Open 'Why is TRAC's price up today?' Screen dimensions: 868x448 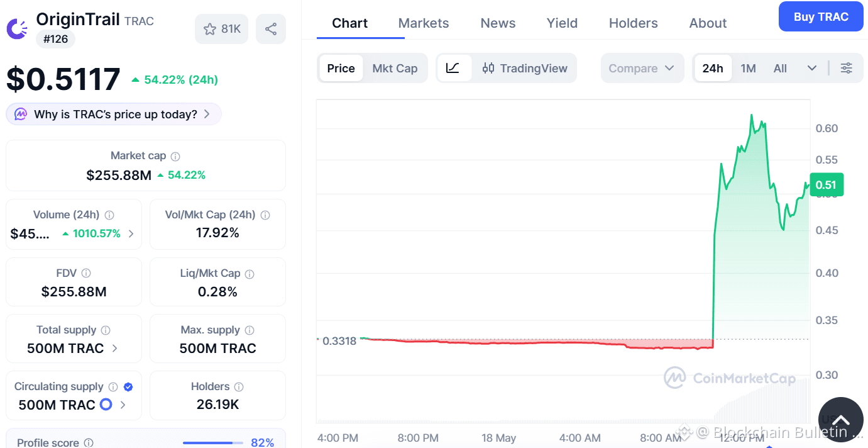[114, 114]
